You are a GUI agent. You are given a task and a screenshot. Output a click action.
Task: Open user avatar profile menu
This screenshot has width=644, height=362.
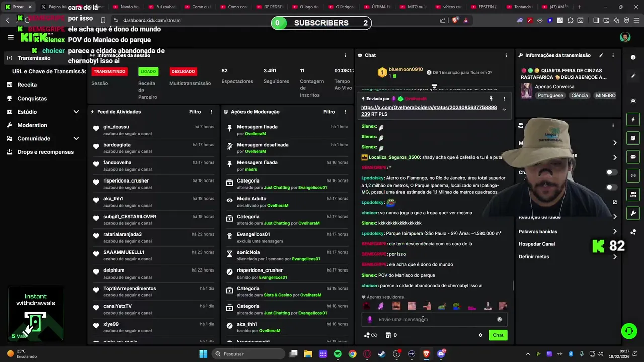click(625, 37)
